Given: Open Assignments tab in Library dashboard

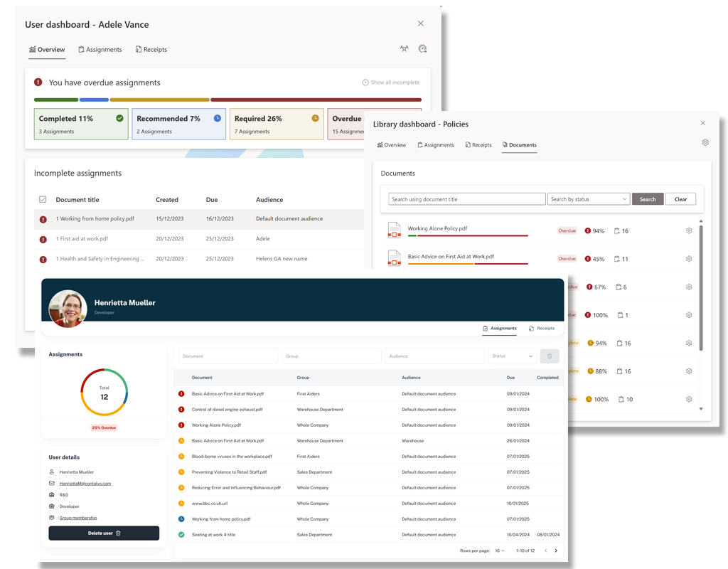Looking at the screenshot, I should pos(434,145).
